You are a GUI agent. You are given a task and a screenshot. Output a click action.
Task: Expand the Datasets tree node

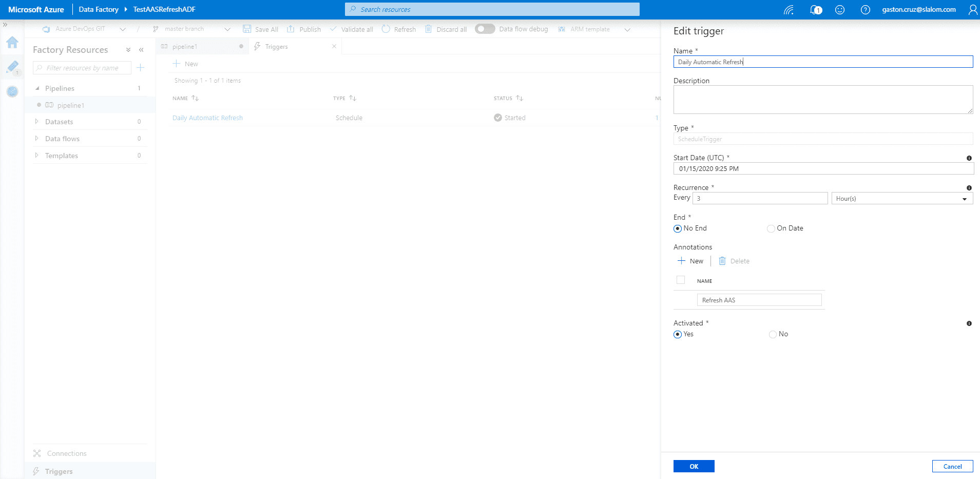(x=36, y=122)
